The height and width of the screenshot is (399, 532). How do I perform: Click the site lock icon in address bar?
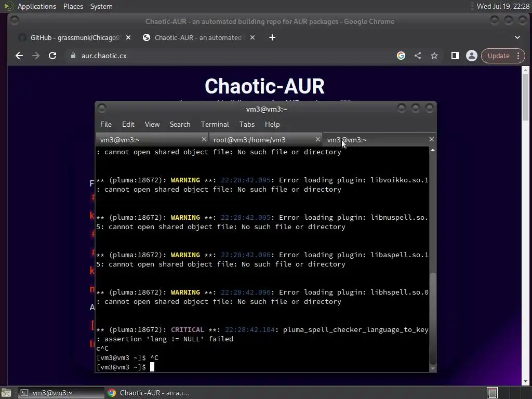[73, 56]
